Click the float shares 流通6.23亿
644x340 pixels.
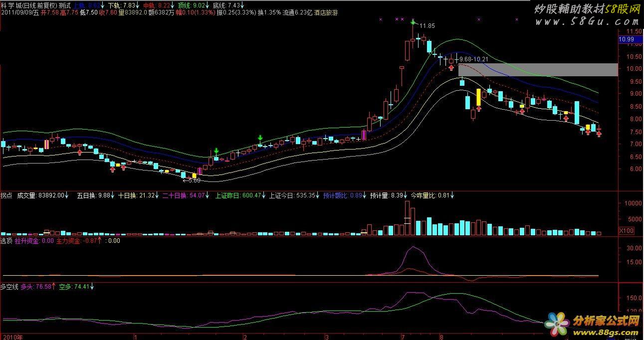298,12
